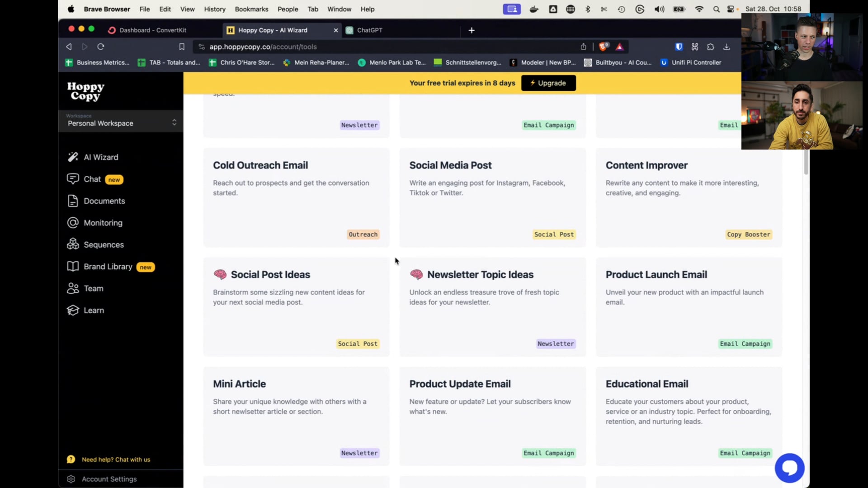Viewport: 868px width, 488px height.
Task: Click the Copy Booster tag on Content Improver
Action: 749,235
